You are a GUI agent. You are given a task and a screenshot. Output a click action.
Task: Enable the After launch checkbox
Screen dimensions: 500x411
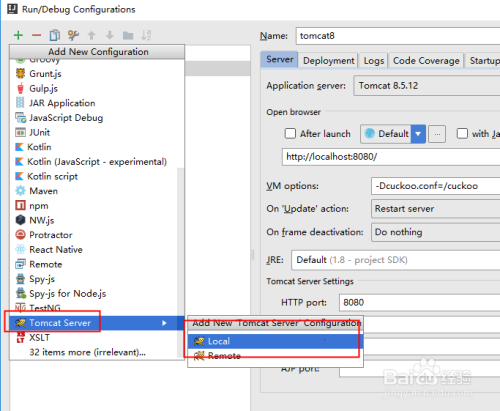tap(290, 133)
